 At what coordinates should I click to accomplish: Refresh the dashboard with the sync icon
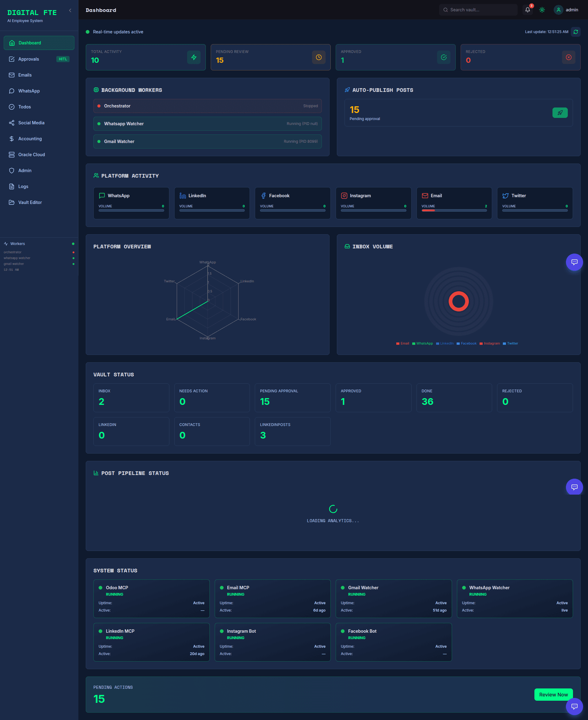tap(575, 32)
